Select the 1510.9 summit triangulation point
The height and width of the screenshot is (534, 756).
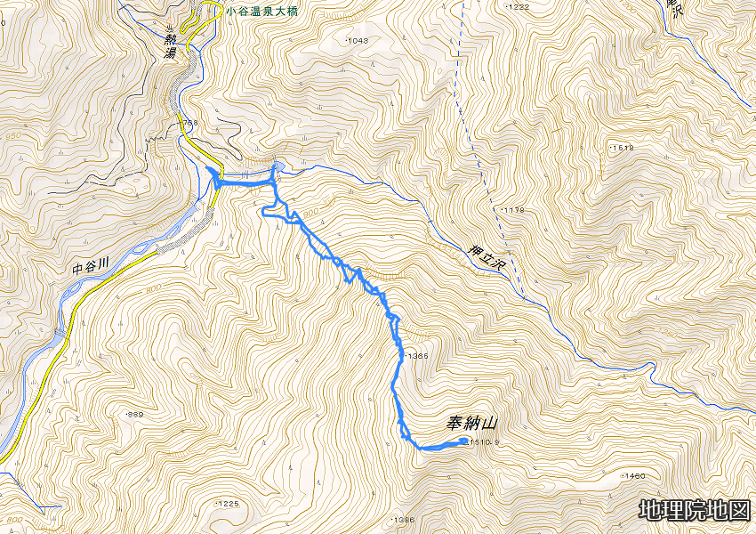coord(479,441)
